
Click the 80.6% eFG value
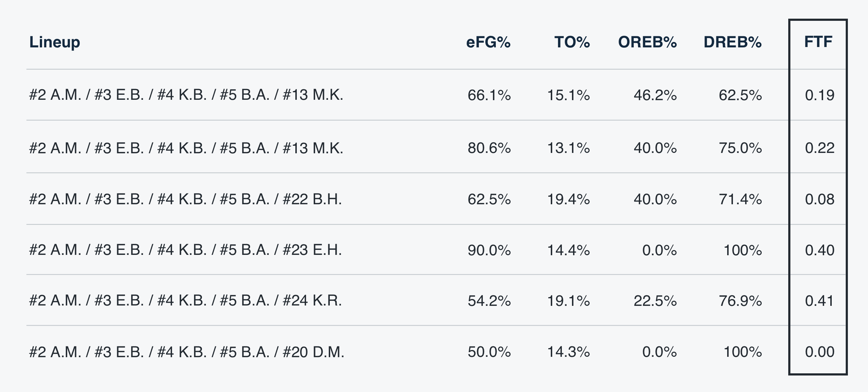pos(489,148)
